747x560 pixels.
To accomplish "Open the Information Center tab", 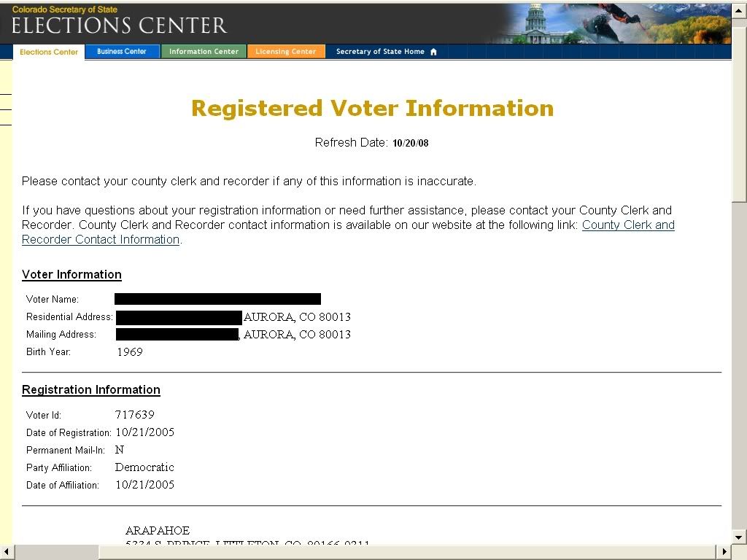I will [x=204, y=52].
